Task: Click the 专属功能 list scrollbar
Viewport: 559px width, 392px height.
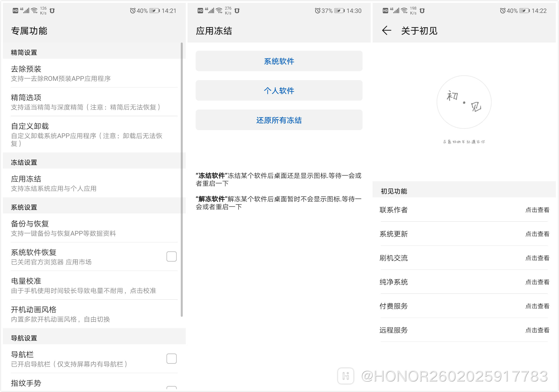Action: pos(182,179)
